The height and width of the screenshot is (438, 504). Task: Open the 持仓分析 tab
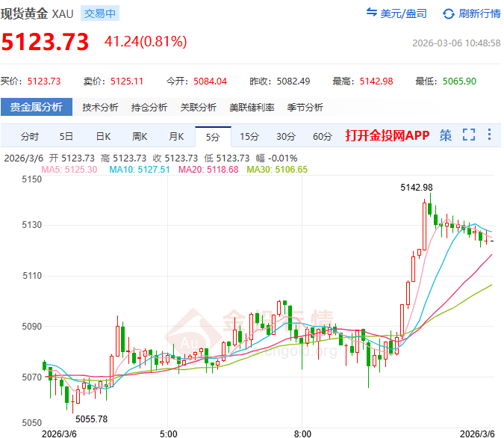[149, 107]
